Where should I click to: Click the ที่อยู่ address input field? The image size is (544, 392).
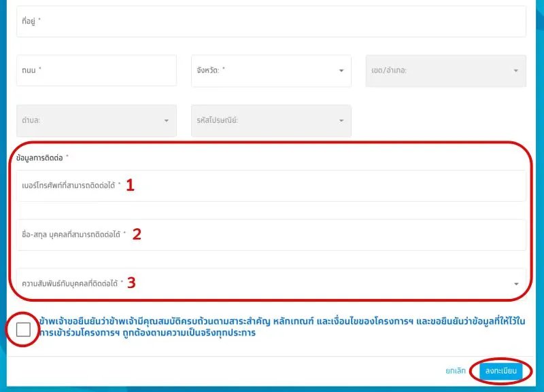tap(271, 22)
